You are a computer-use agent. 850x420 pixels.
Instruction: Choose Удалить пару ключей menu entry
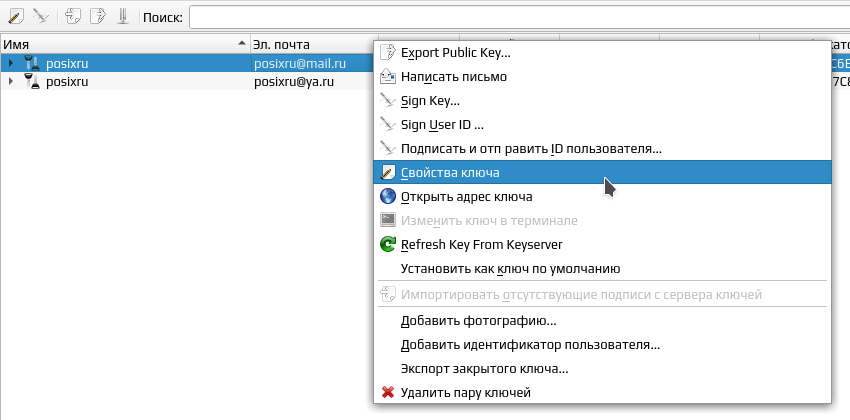[x=602, y=392]
